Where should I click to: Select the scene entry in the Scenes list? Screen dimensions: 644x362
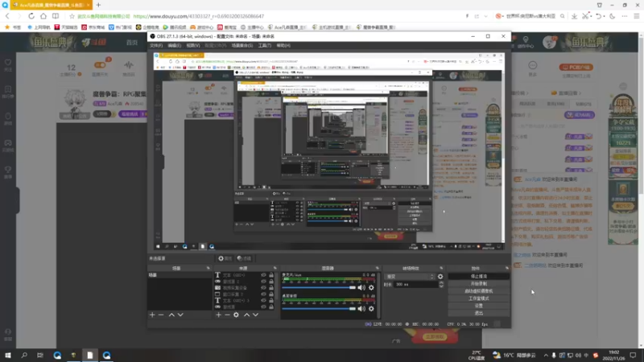tap(180, 275)
